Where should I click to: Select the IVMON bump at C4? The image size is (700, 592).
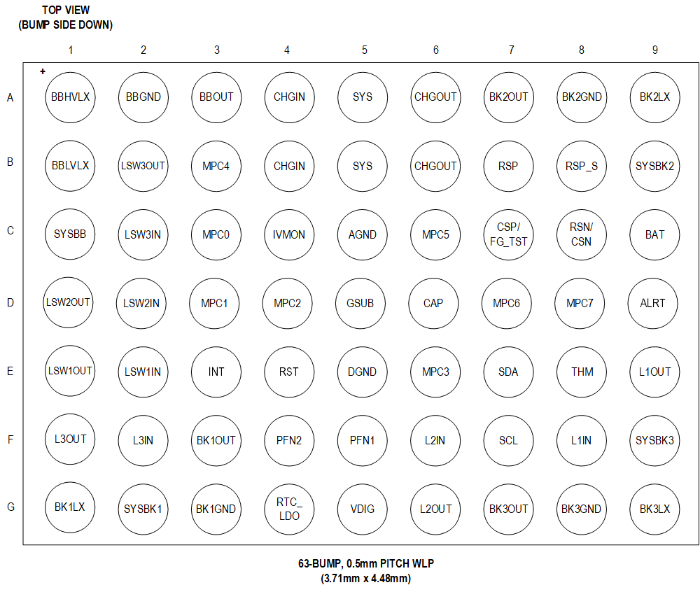coord(289,234)
